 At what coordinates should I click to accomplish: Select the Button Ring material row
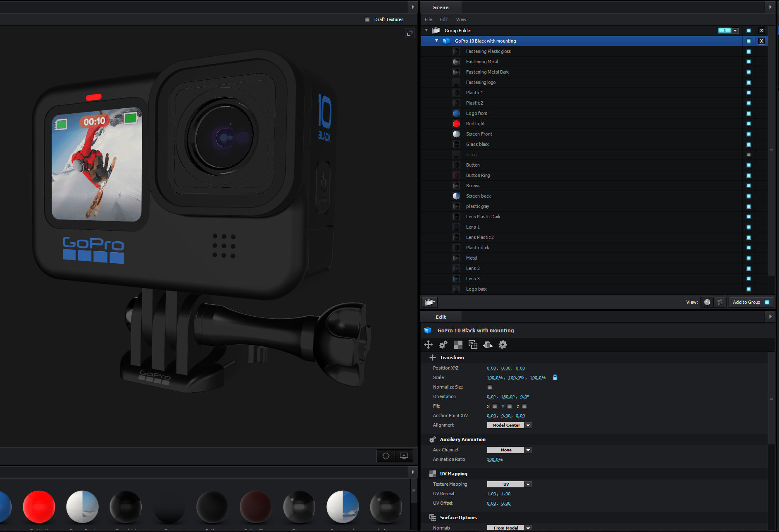click(x=594, y=175)
